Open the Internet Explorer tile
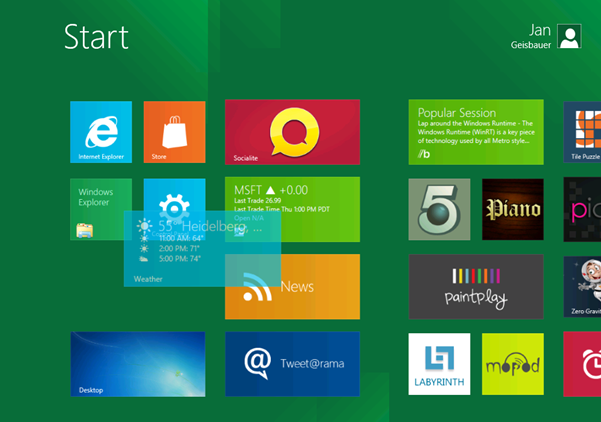The image size is (601, 422). (101, 132)
